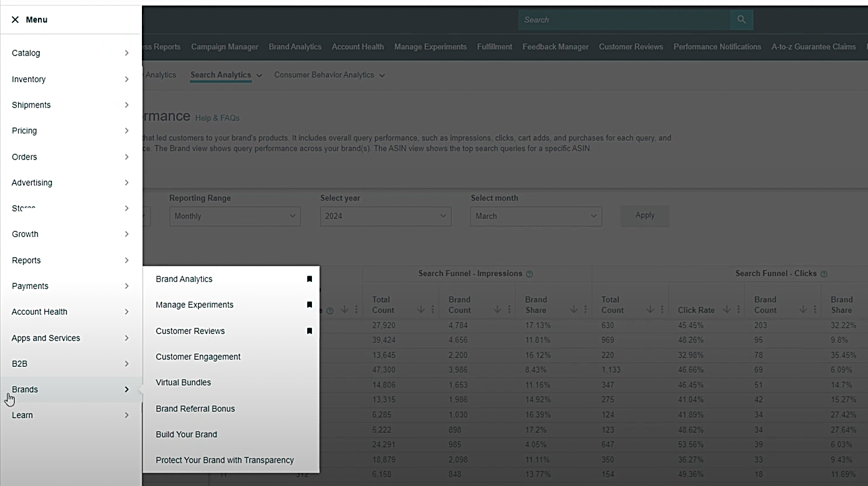868x486 pixels.
Task: Open the Reports menu section
Action: pos(71,261)
